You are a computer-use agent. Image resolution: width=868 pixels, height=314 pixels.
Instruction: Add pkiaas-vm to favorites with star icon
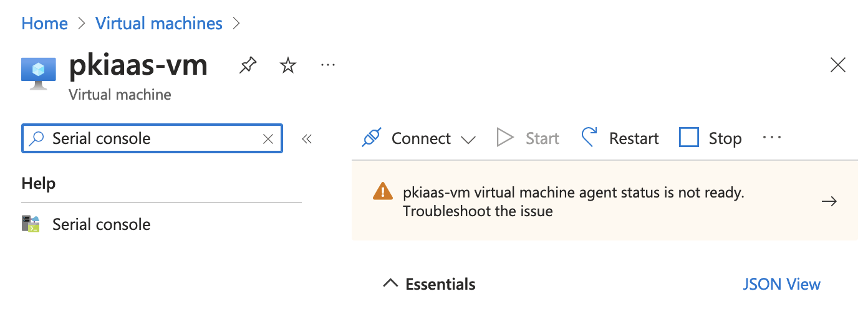point(287,65)
